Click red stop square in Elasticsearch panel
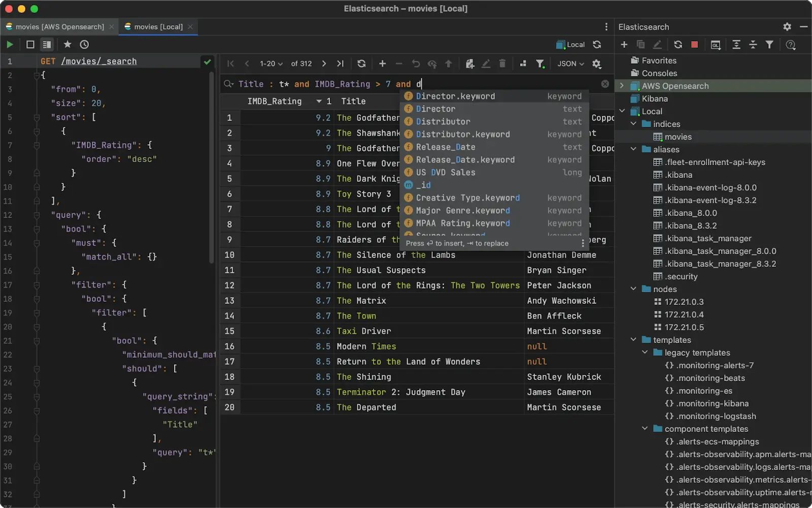812x508 pixels. [x=694, y=45]
